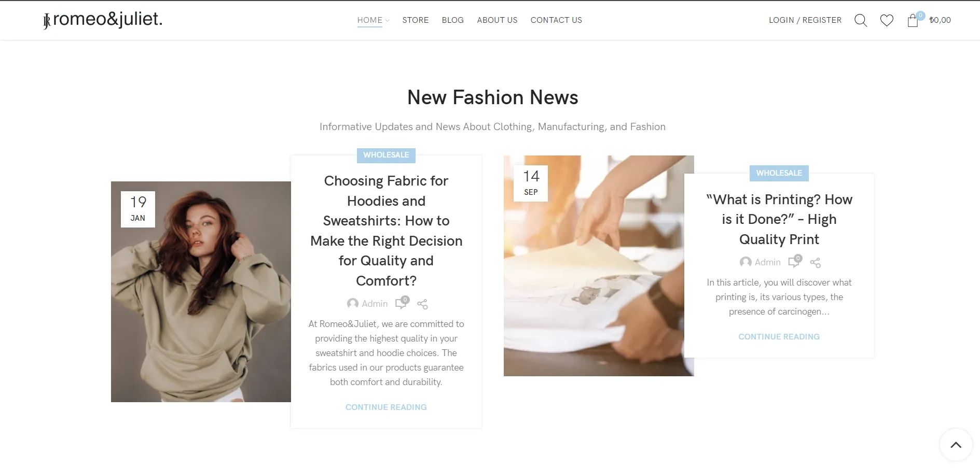
Task: Click comments icon under printing article
Action: (795, 261)
